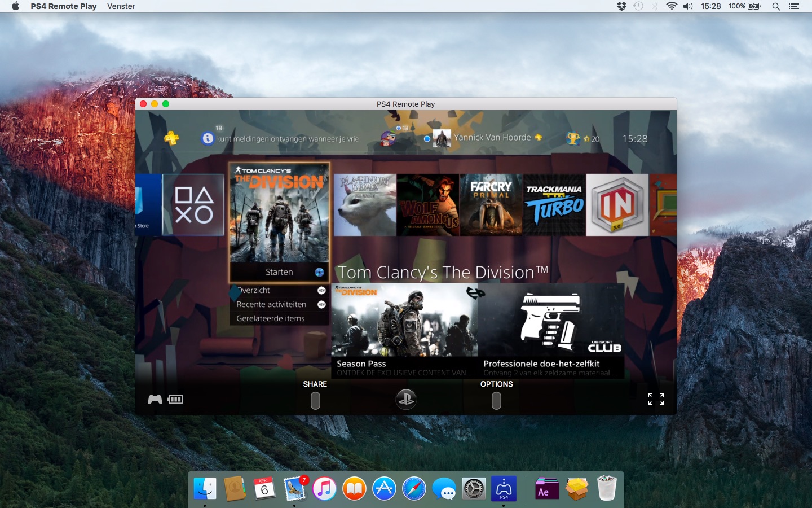Click Tom Clancy's The Division title
812x508 pixels.
[443, 272]
